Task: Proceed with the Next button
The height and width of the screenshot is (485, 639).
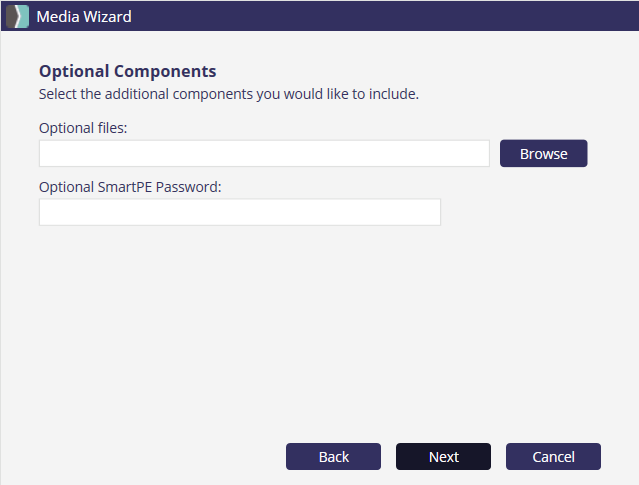Action: click(443, 456)
